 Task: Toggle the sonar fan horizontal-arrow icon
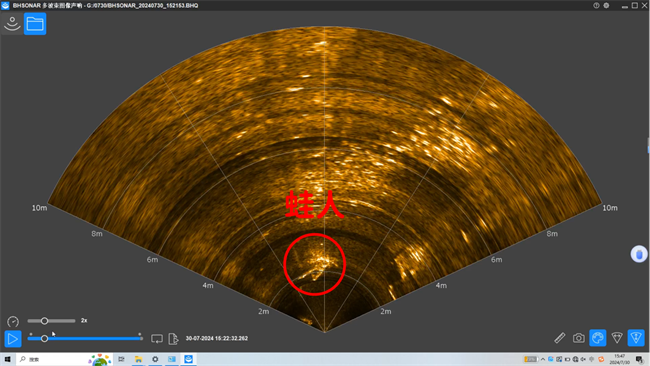point(617,338)
